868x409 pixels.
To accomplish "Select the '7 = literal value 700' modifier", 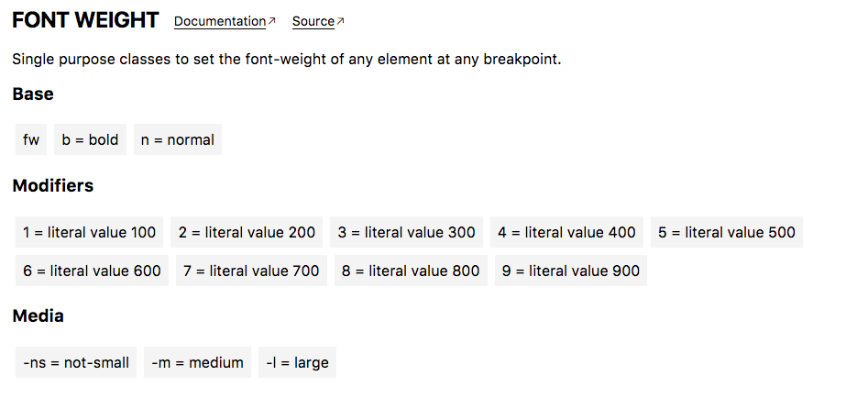I will pyautogui.click(x=251, y=271).
